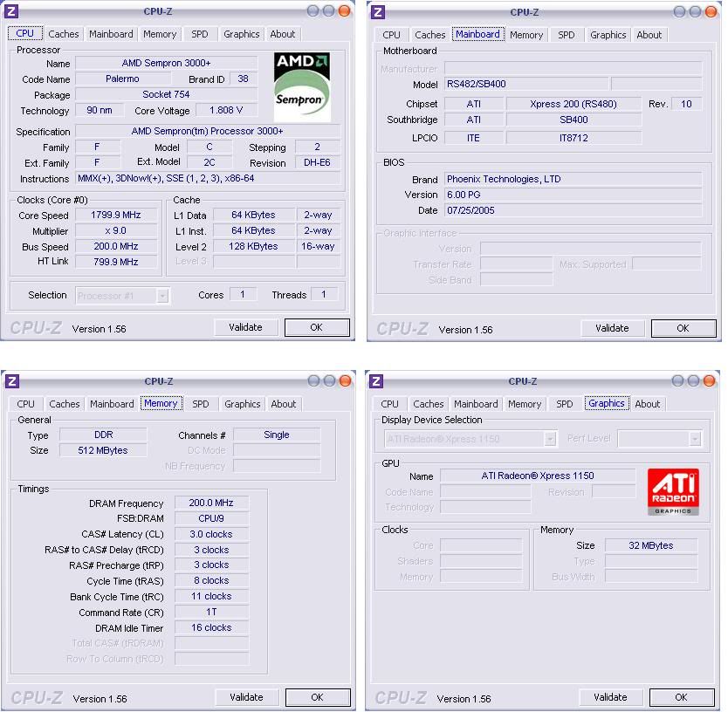Click the Package field showing Socket 754

click(166, 94)
